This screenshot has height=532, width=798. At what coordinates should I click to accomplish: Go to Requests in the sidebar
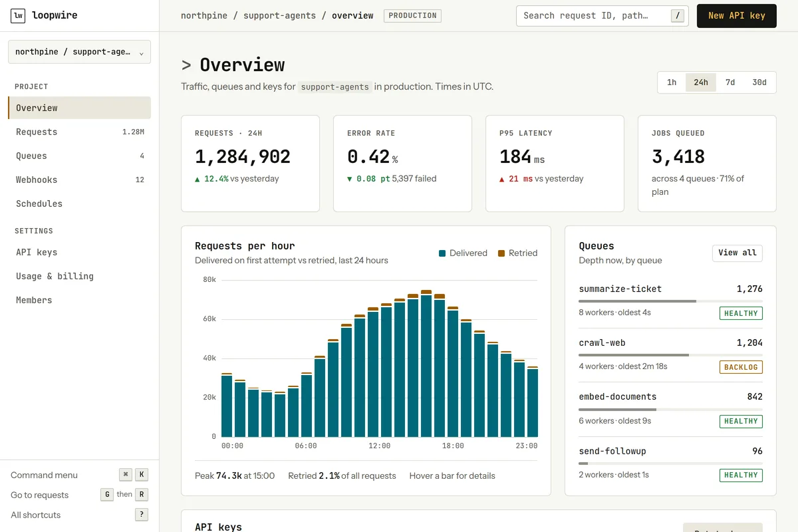pos(79,132)
